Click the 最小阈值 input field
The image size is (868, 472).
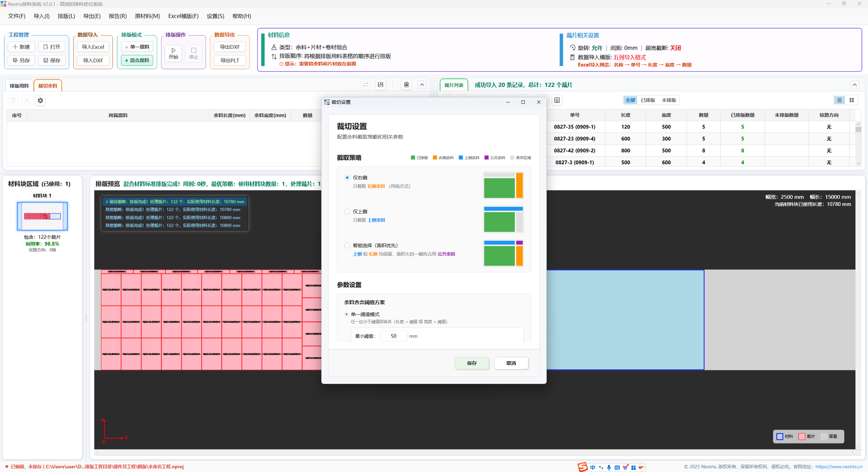pyautogui.click(x=393, y=336)
